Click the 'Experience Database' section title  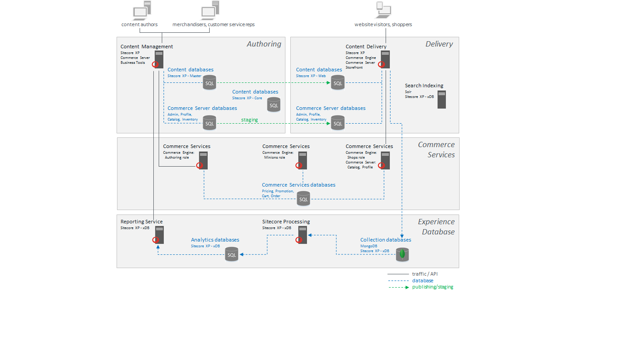(437, 227)
